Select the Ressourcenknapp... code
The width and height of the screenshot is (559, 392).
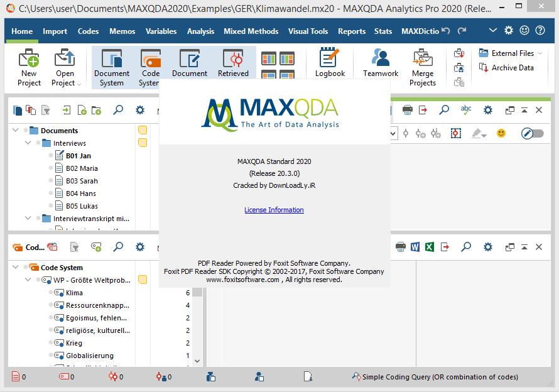(97, 305)
